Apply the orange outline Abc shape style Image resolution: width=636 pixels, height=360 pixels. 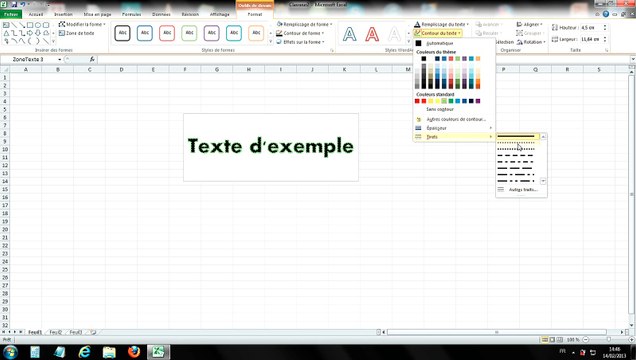tap(256, 33)
